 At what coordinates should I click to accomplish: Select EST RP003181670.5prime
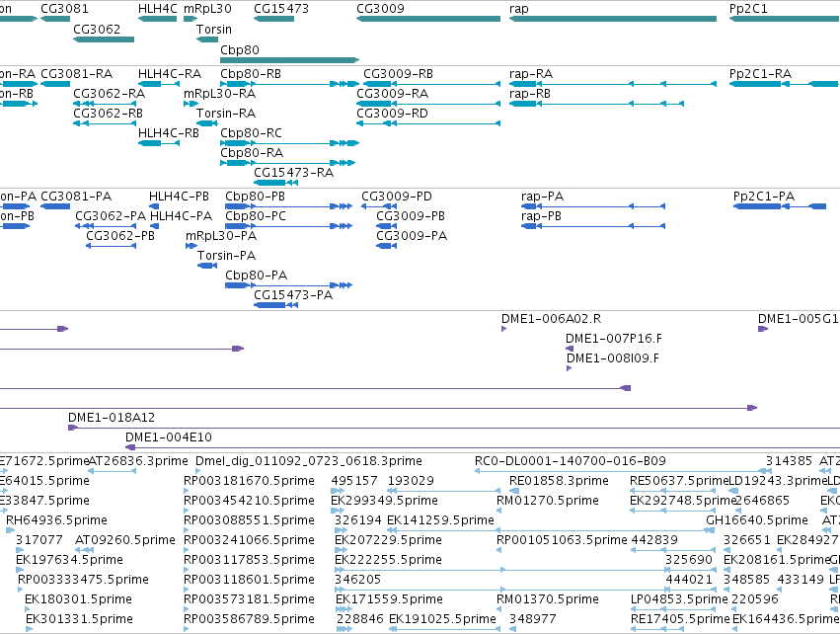[187, 491]
